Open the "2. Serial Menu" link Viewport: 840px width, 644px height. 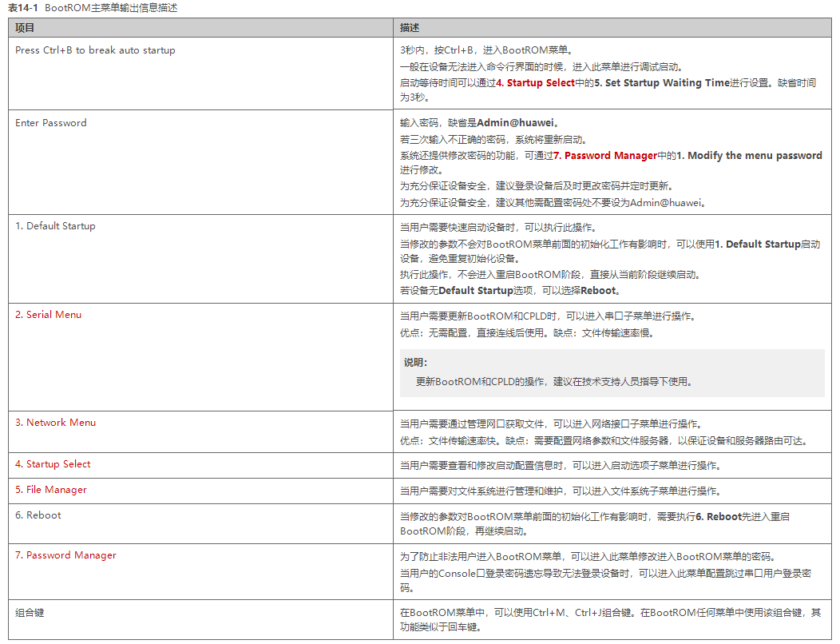tap(48, 315)
